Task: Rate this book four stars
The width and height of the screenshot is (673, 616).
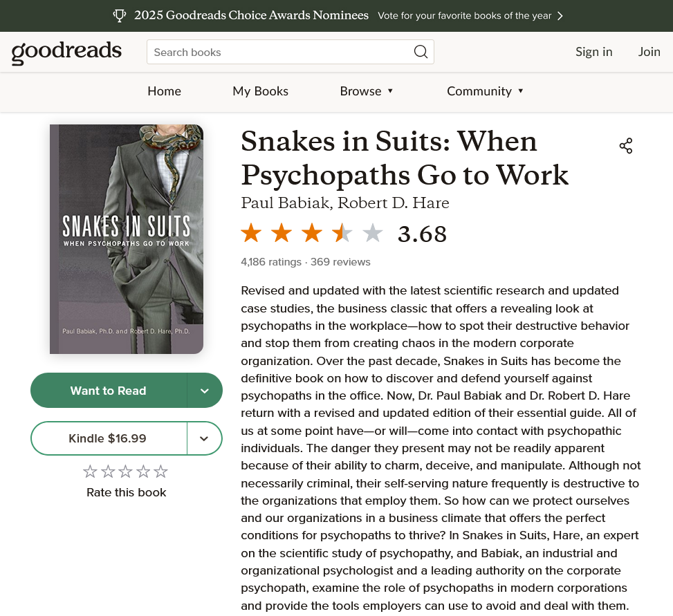Action: [143, 472]
